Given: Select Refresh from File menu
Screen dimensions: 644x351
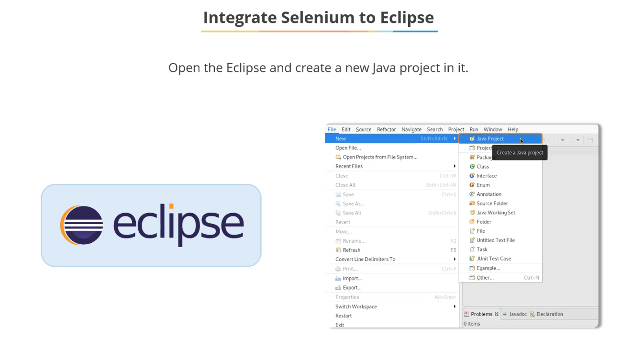Looking at the screenshot, I should click(392, 250).
